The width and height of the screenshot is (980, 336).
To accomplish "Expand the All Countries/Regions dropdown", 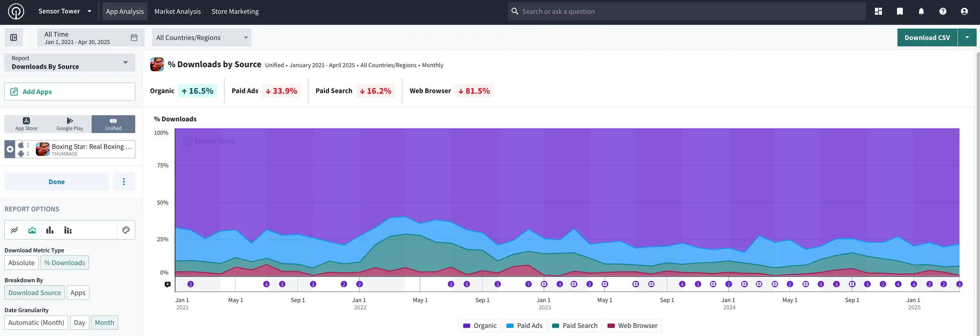I will click(x=202, y=37).
